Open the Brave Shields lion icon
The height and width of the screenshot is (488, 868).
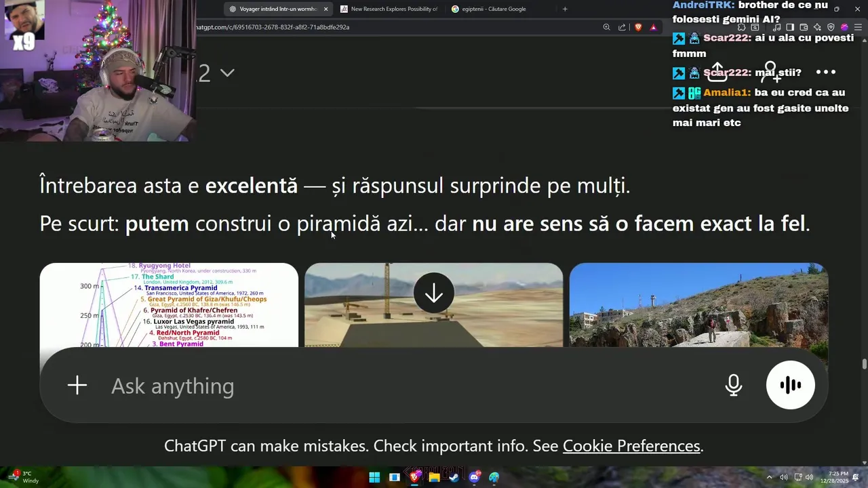click(638, 27)
